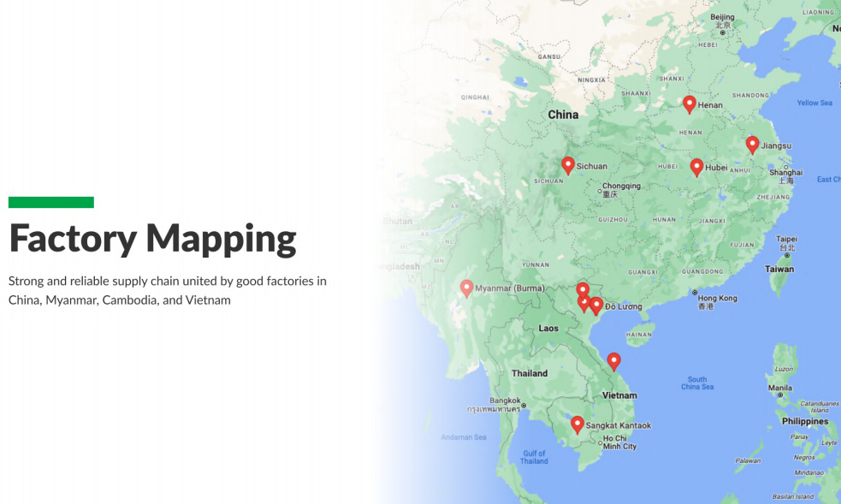
Task: Click the YUNNAN province label
Action: click(536, 265)
